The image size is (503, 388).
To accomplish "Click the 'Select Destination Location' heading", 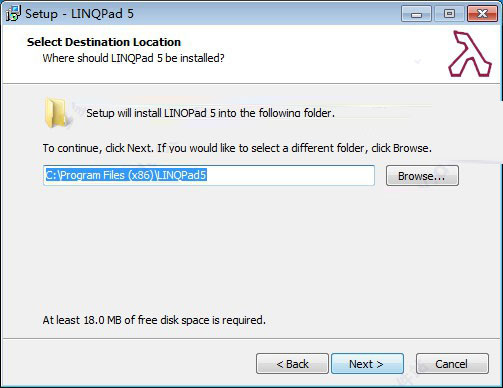I will (x=104, y=42).
